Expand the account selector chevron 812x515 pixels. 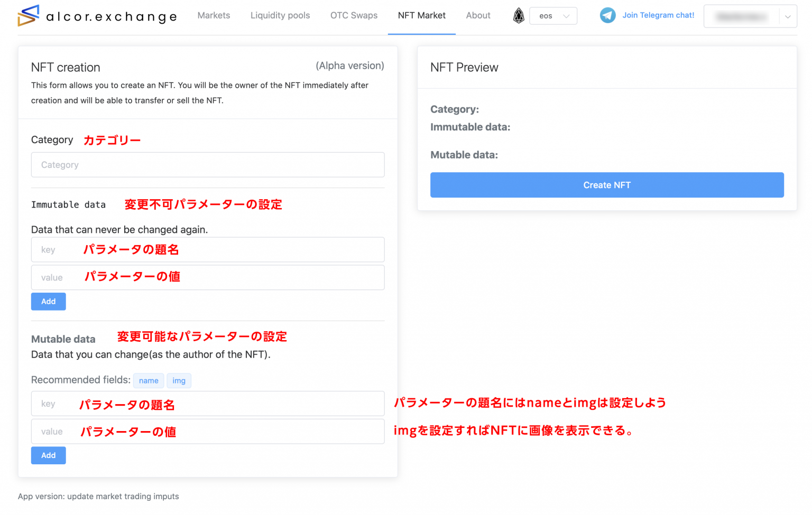[x=787, y=16]
